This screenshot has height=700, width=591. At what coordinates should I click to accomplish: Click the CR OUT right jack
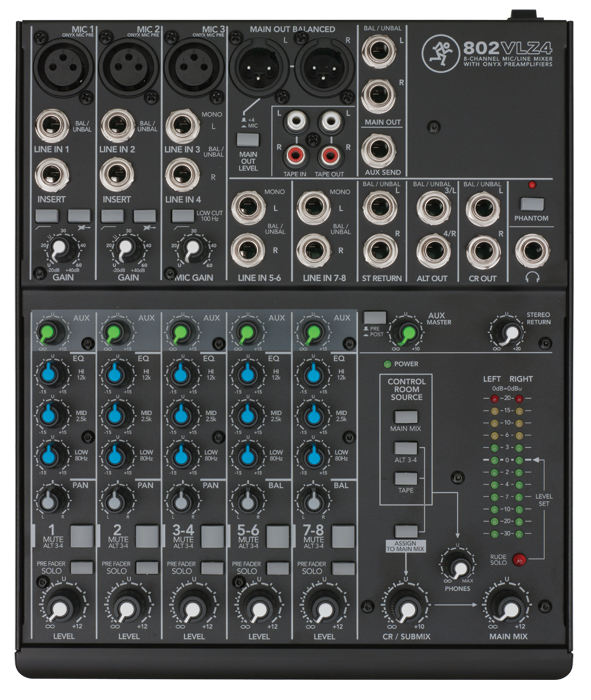click(483, 251)
